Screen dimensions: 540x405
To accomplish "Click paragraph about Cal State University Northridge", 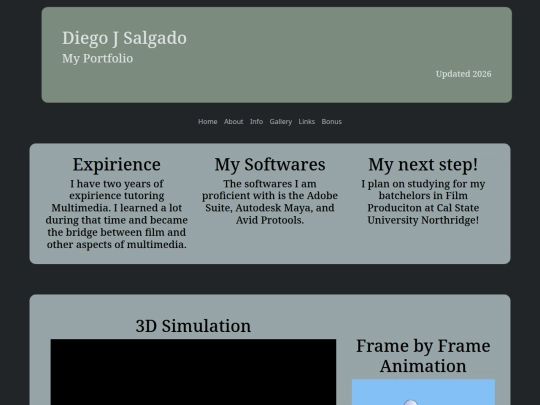I will (423, 202).
